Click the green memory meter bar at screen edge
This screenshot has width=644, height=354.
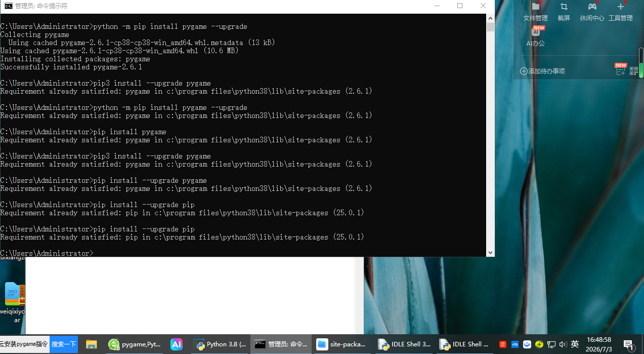click(641, 63)
